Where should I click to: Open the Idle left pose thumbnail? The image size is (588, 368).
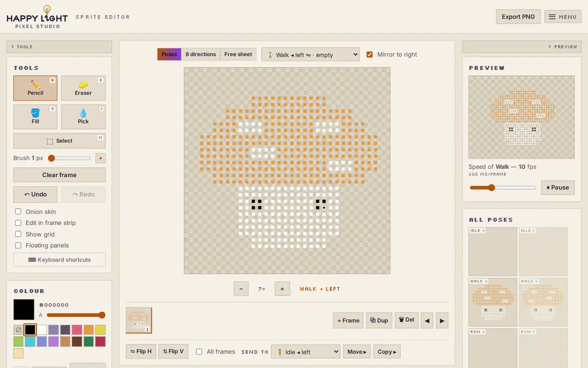click(x=493, y=252)
